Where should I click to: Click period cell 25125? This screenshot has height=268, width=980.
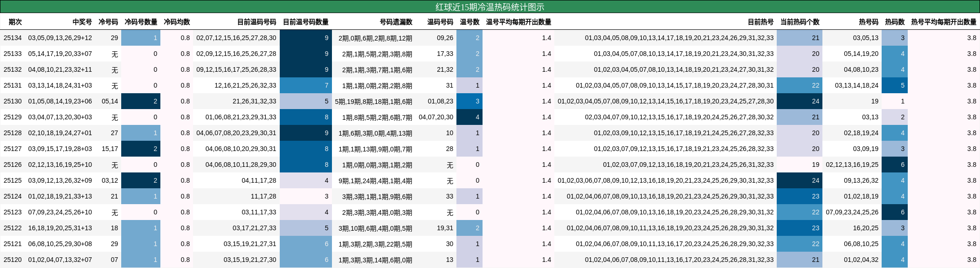click(x=13, y=180)
